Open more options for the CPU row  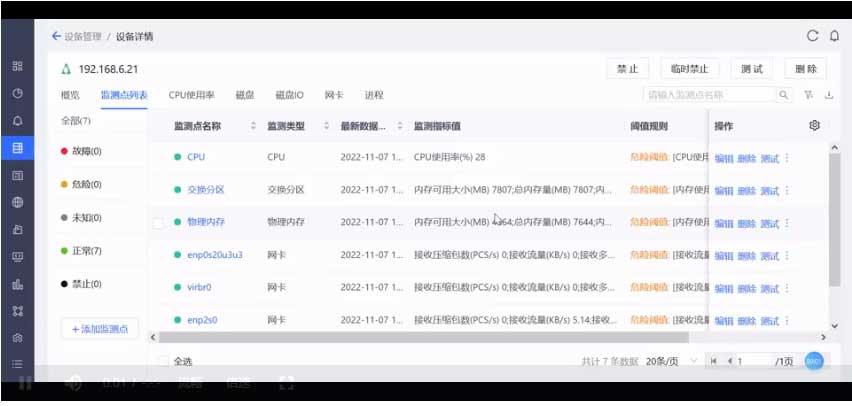pyautogui.click(x=787, y=158)
